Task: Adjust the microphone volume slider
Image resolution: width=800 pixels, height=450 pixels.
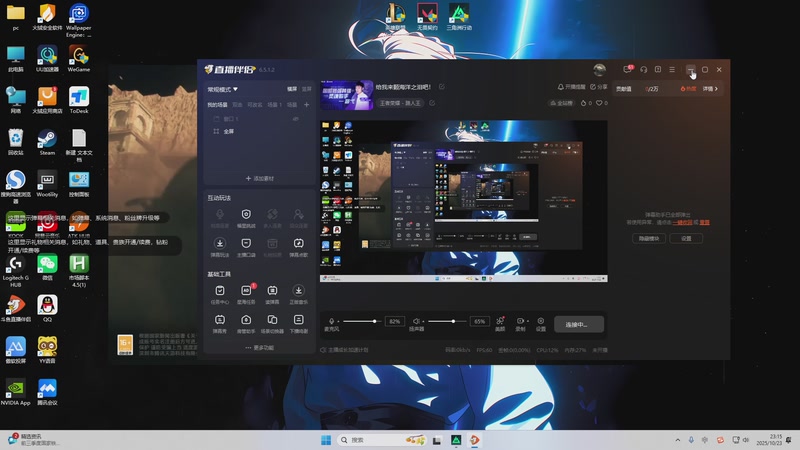Action: coord(360,321)
